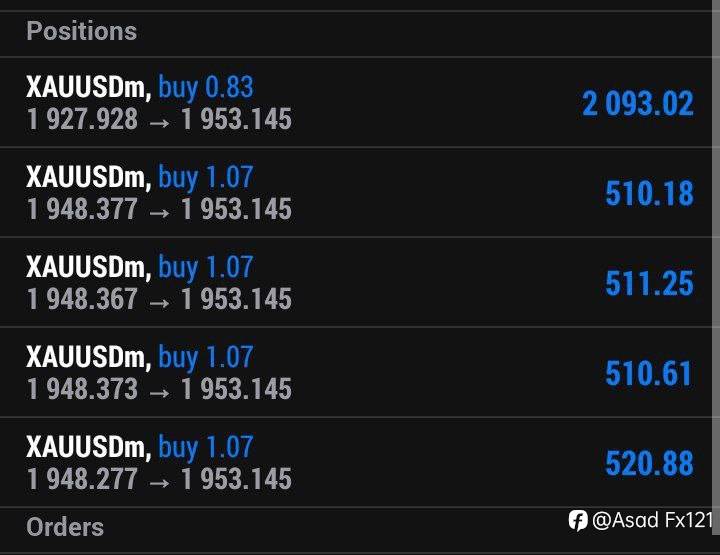
Task: Click the 510.18 profit value
Action: (648, 193)
